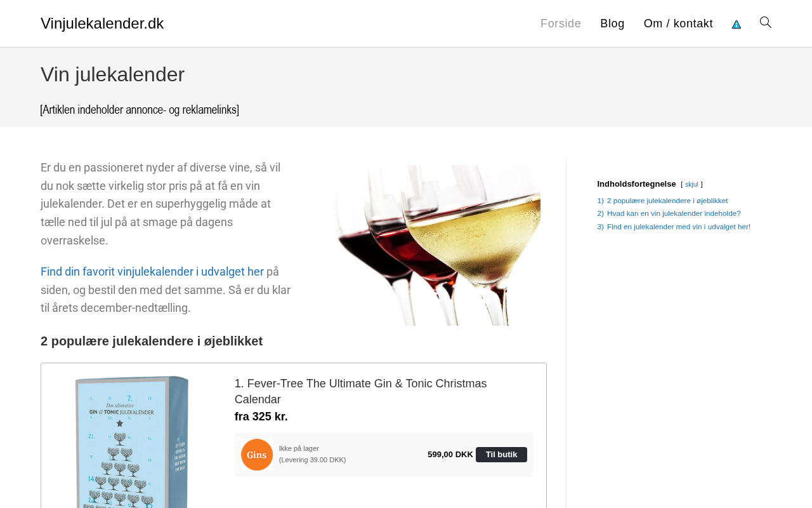Open Om / kontakt page
812x508 pixels.
[x=678, y=23]
